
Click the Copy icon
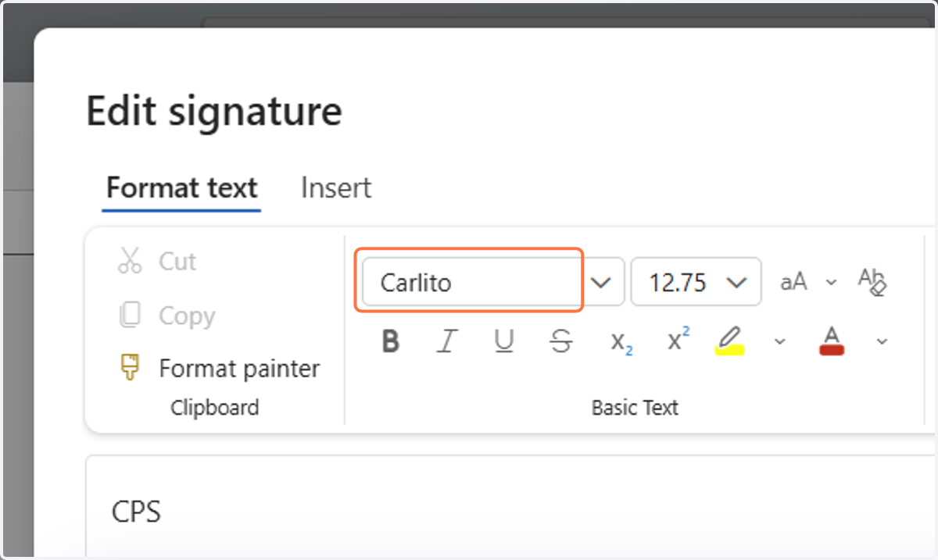point(130,316)
